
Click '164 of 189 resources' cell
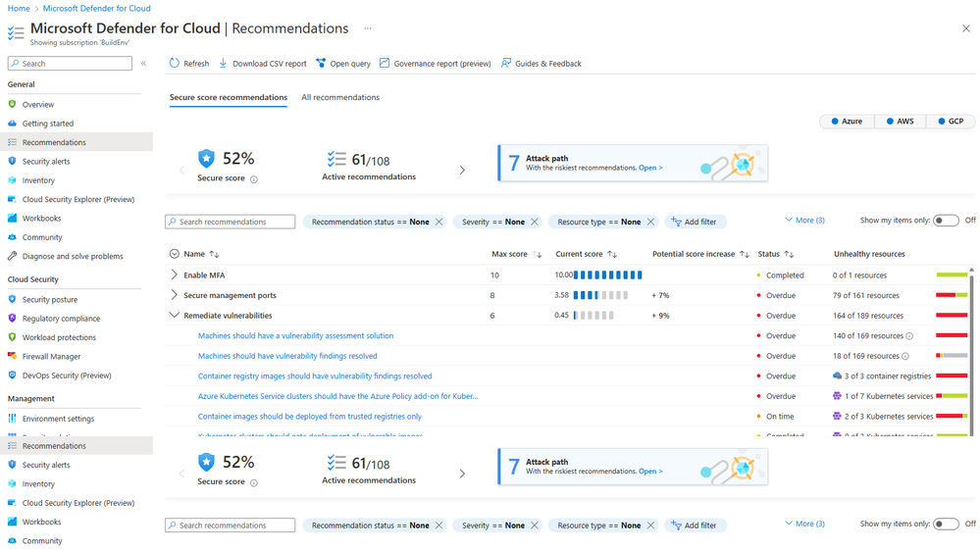pyautogui.click(x=867, y=316)
